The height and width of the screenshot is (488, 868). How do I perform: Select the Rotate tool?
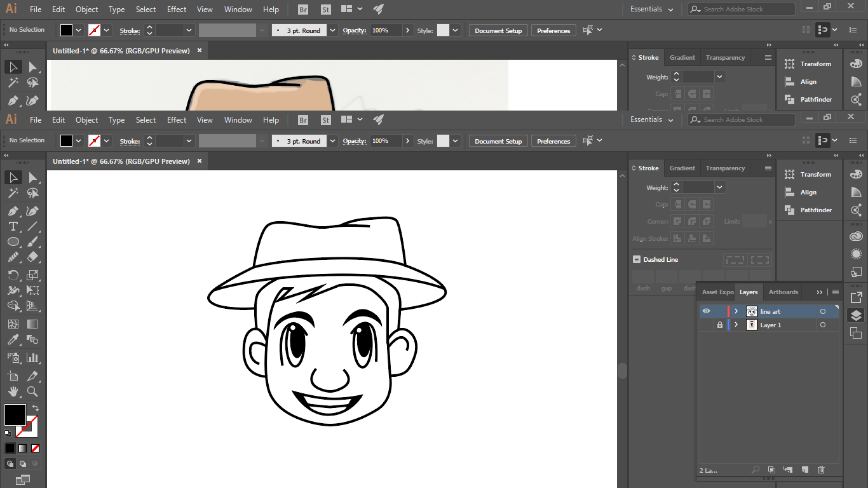[x=13, y=275]
